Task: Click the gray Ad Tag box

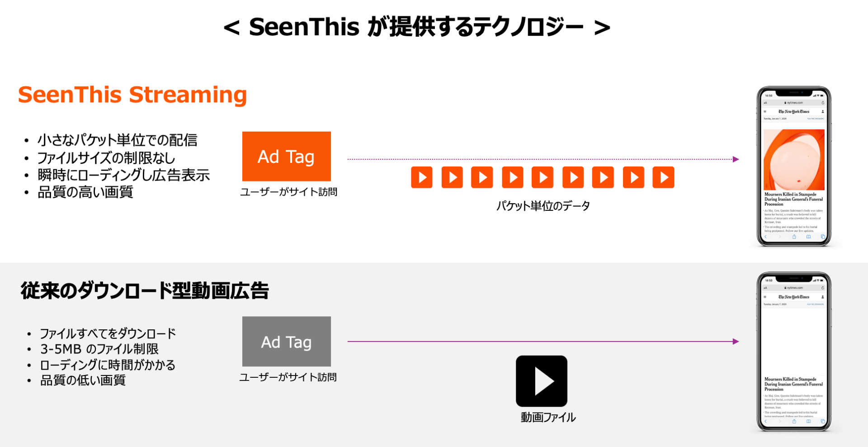Action: [x=286, y=342]
